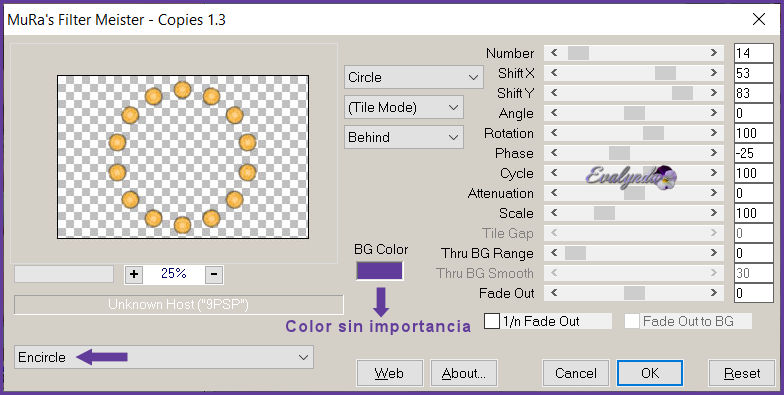Click the Fade Out slider thumb
Screen dimensions: 784x395
tap(634, 293)
